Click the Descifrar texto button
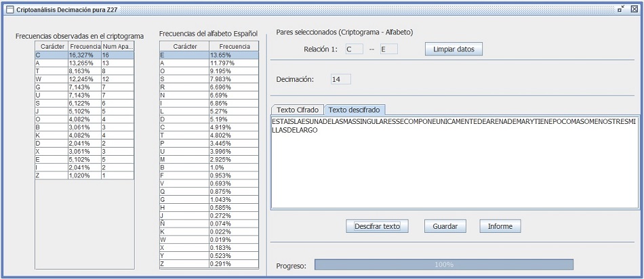The image size is (644, 279). (x=377, y=226)
